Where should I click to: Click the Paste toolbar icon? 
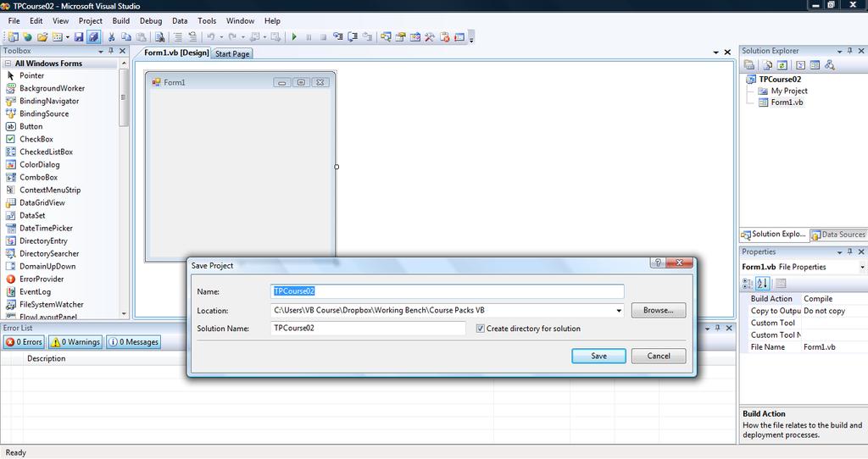[x=142, y=37]
